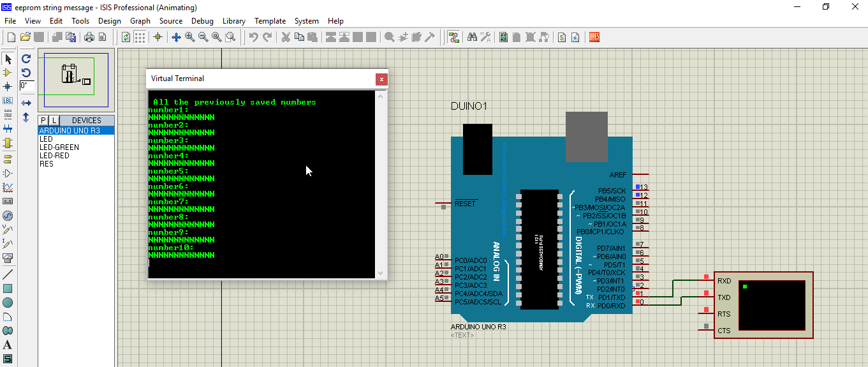Click the Undo arrow icon
The height and width of the screenshot is (367, 868).
tap(254, 37)
